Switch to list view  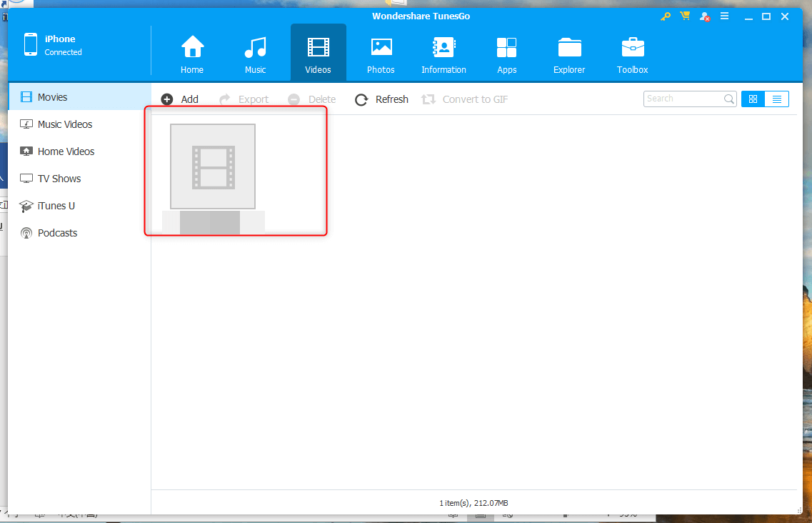point(776,99)
